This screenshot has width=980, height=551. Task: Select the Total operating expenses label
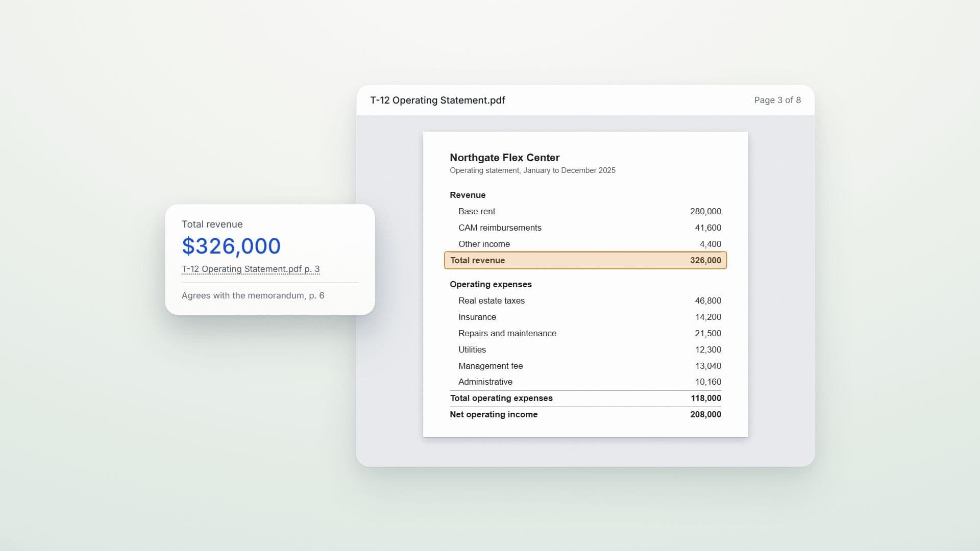point(501,398)
